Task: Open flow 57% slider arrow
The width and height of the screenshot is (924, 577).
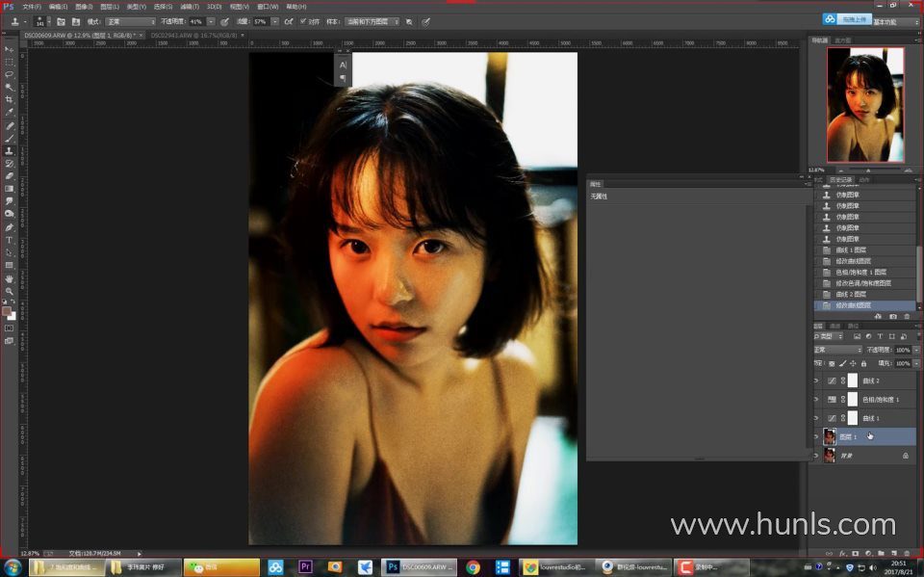Action: [x=275, y=22]
